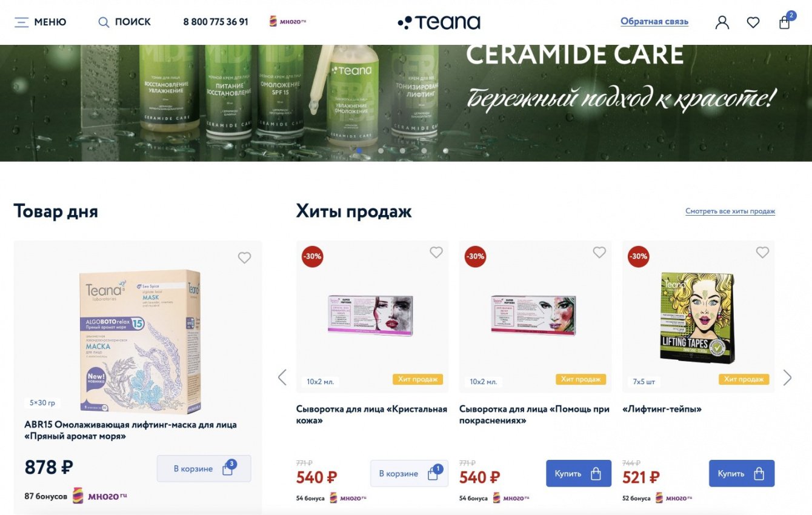Click В корзине button for the 878 ₽ mask
The width and height of the screenshot is (812, 515).
point(204,468)
